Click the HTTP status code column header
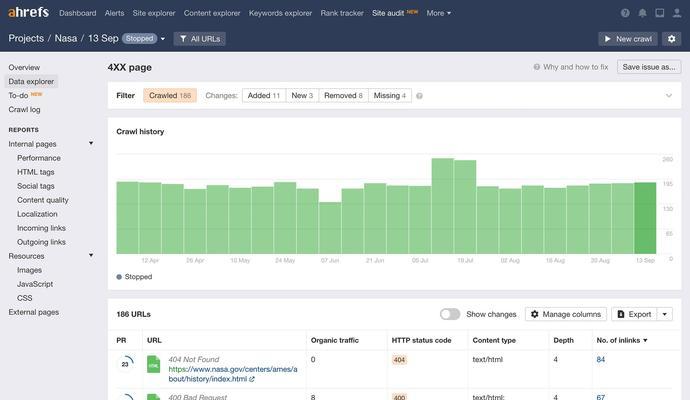 (421, 340)
